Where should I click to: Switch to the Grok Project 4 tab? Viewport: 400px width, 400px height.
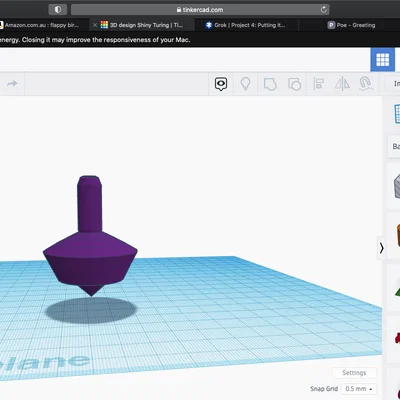tap(245, 25)
